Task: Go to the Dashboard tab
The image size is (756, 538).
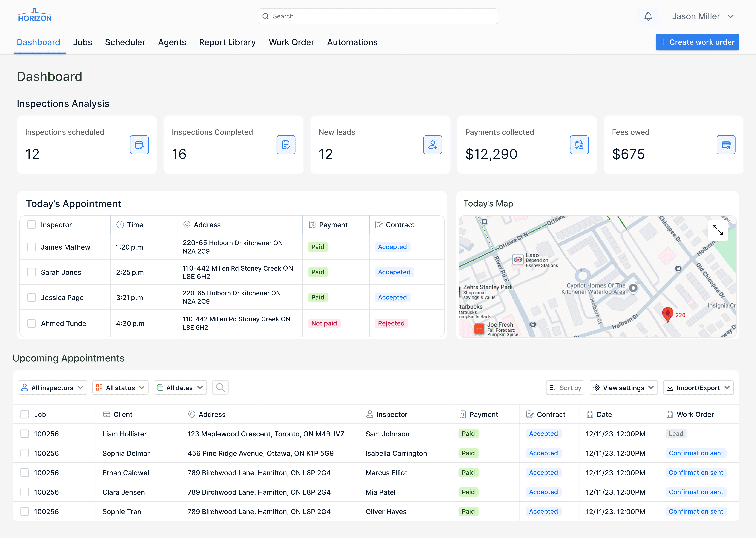Action: (38, 42)
